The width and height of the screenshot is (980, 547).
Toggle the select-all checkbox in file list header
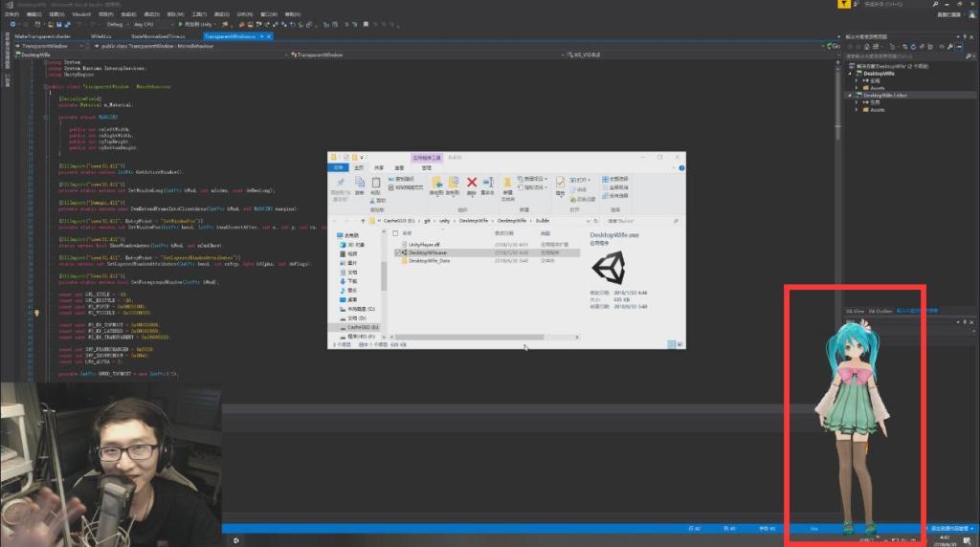pos(395,233)
